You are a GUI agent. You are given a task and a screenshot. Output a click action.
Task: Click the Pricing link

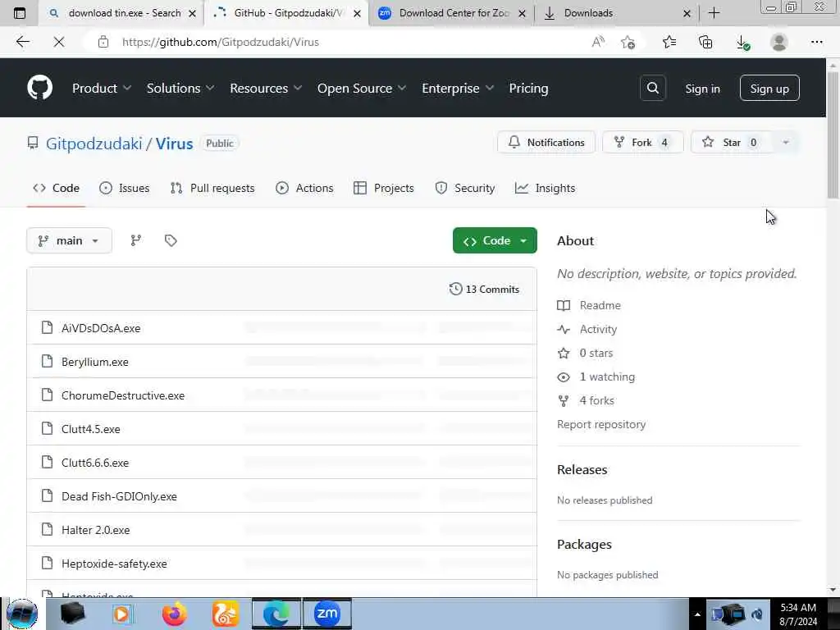(529, 89)
